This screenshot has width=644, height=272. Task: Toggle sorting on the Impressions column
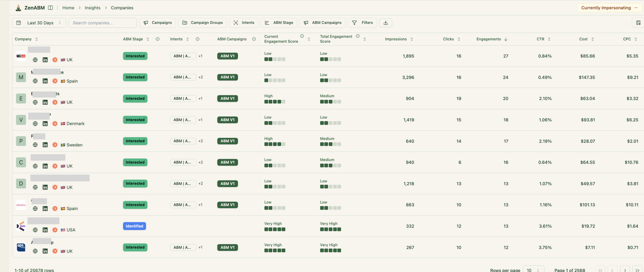tap(412, 39)
